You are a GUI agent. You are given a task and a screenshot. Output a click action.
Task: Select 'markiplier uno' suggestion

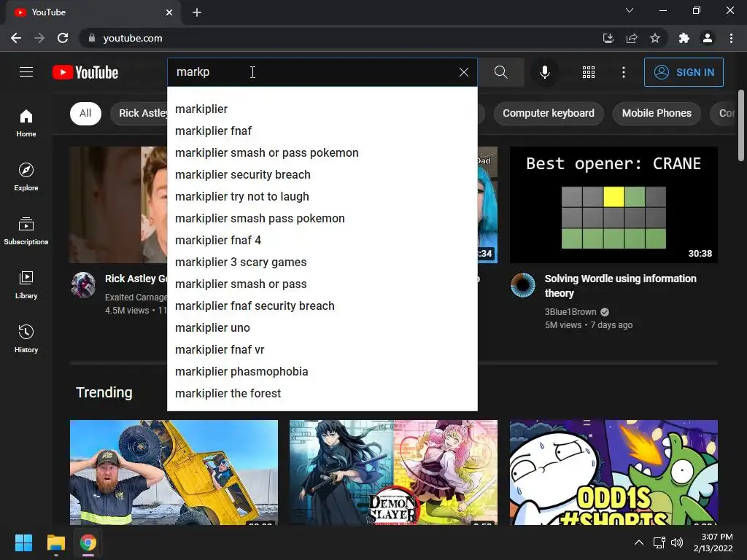(322, 328)
